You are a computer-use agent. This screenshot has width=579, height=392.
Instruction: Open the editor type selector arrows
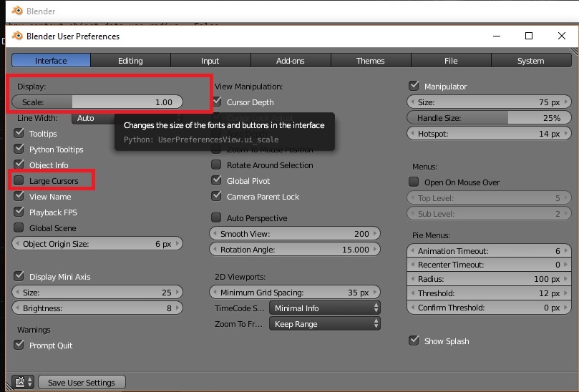pos(30,382)
